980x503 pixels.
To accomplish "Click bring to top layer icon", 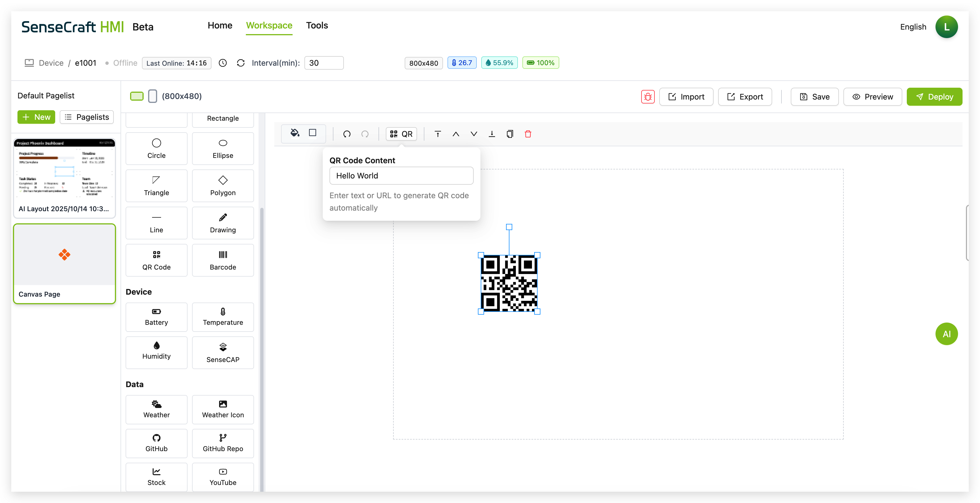I will click(x=438, y=134).
